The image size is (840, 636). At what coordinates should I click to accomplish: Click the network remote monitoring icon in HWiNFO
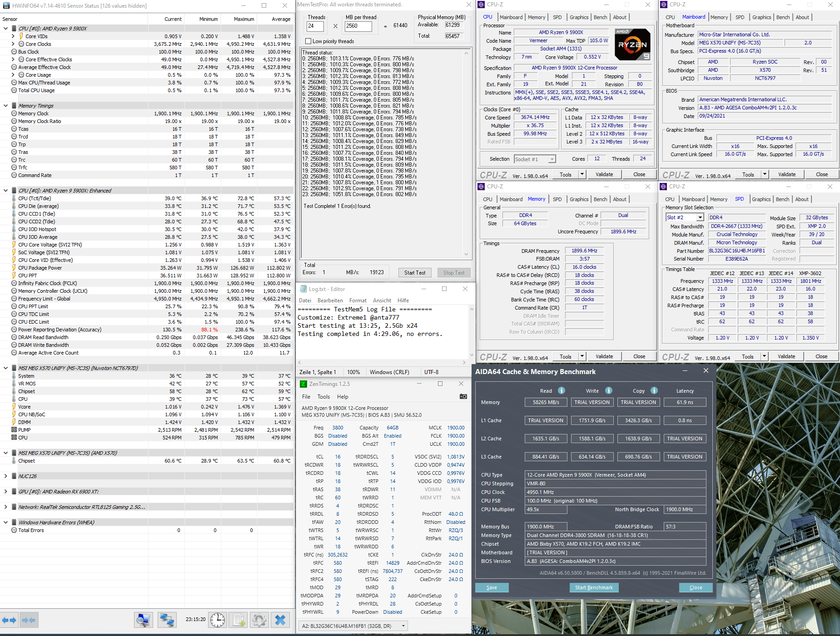(x=167, y=620)
